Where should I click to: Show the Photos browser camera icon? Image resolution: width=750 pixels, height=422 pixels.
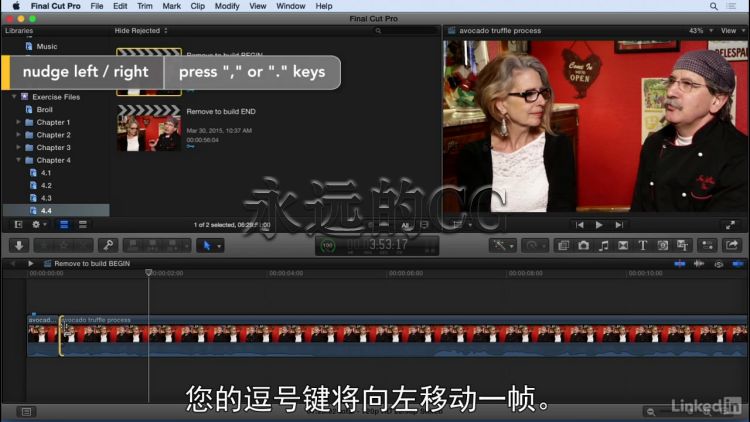point(583,245)
